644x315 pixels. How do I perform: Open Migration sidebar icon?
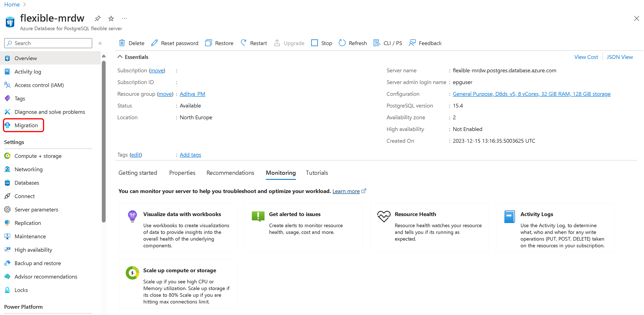[8, 125]
